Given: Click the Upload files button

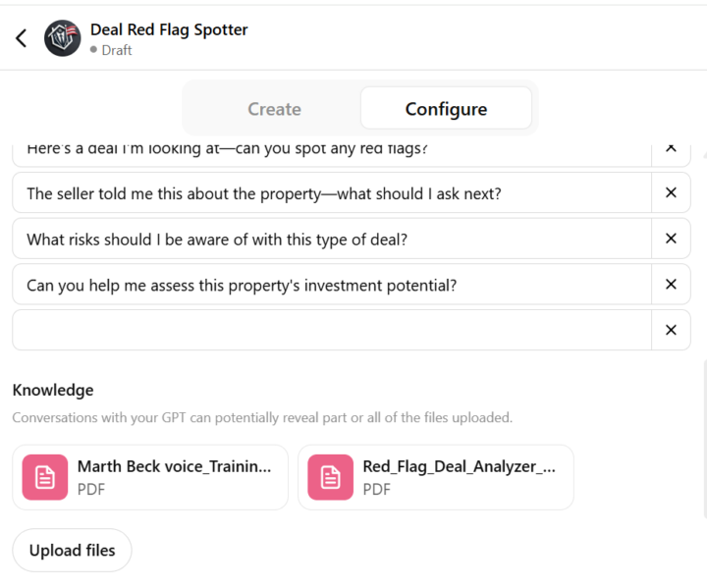Looking at the screenshot, I should (72, 551).
